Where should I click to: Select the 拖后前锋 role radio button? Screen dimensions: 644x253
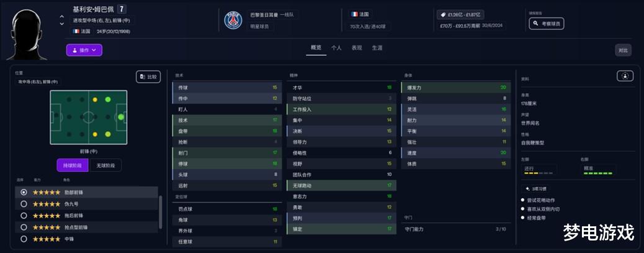(24, 215)
